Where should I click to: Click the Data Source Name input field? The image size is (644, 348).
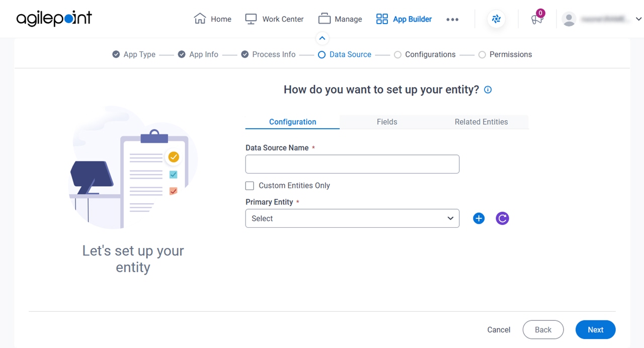tap(352, 164)
